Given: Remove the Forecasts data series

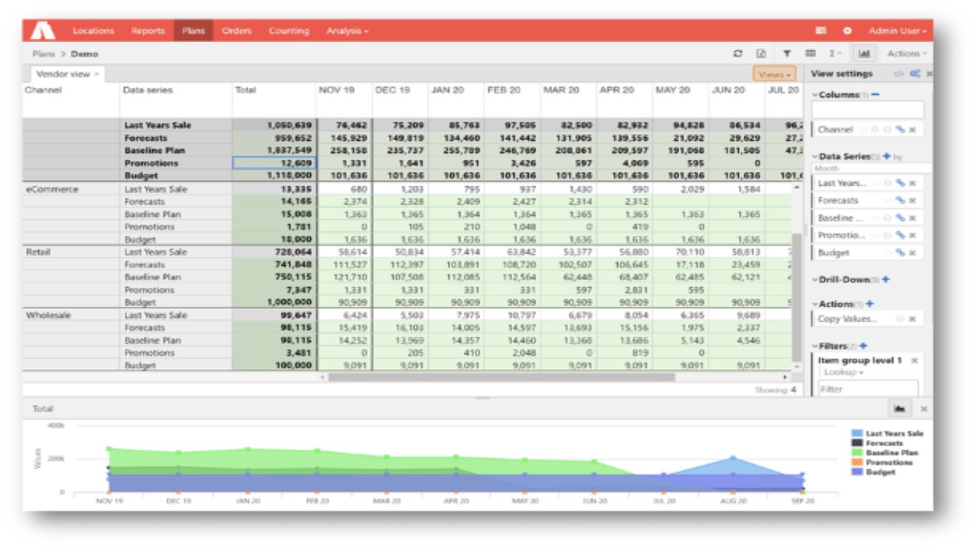Looking at the screenshot, I should coord(912,201).
